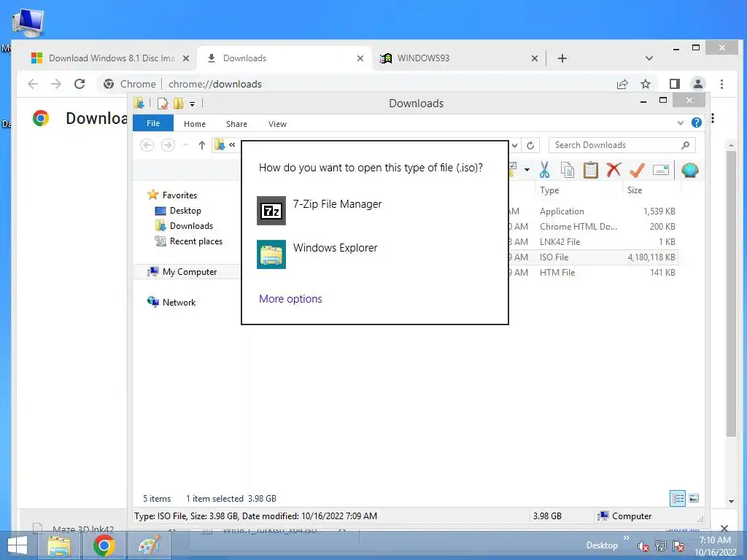
Task: Open Chrome tab search chevron
Action: tap(649, 58)
